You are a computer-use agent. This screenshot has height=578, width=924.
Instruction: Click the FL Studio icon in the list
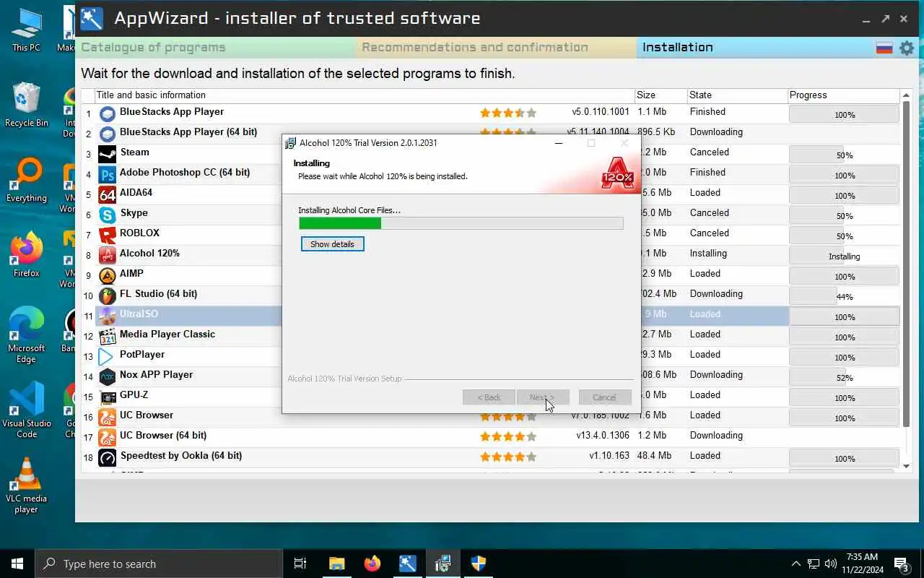[107, 296]
